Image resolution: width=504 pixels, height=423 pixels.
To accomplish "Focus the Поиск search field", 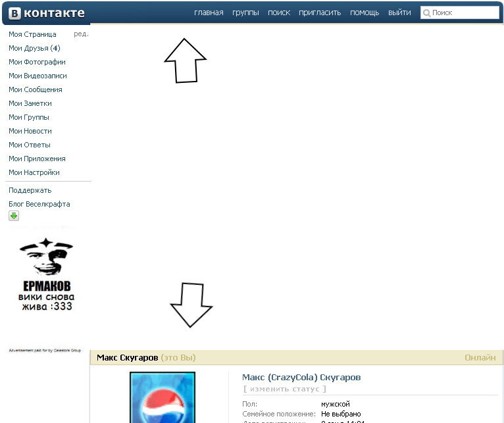I will tap(460, 13).
